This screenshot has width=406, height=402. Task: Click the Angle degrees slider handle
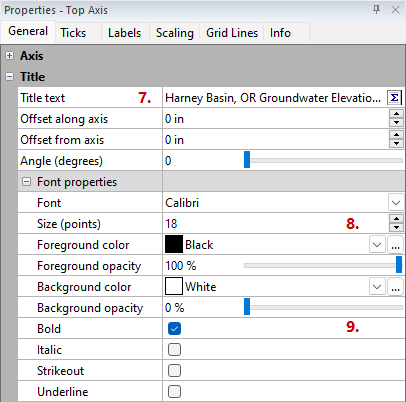click(x=247, y=160)
